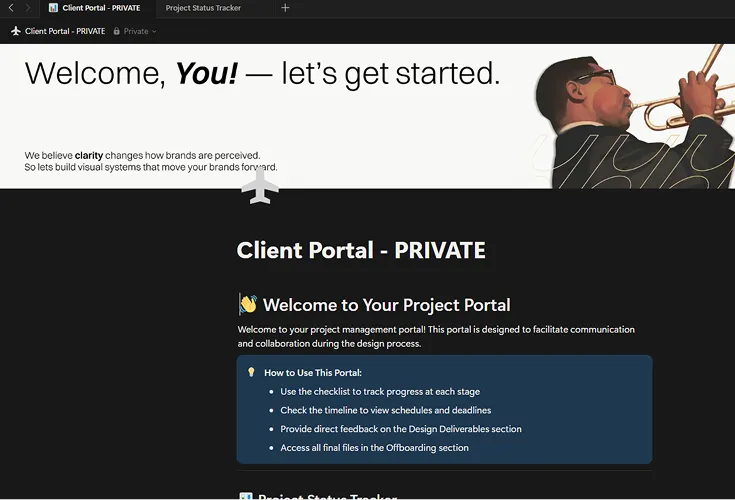Click the trumpet player cover image

(633, 116)
